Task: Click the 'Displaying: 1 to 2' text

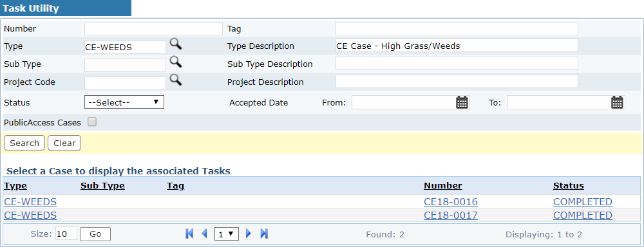Action: click(544, 235)
